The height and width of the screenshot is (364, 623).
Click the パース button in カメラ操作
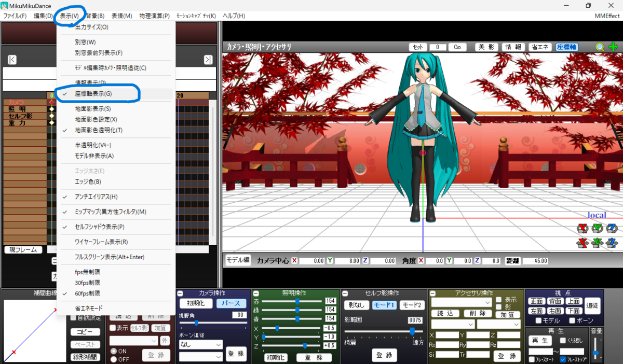232,303
